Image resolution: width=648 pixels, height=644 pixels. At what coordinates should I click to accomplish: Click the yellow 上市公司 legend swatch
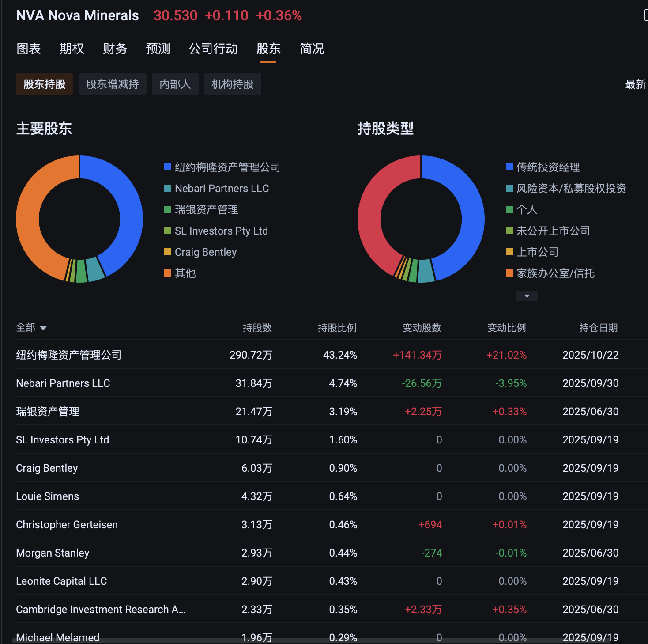509,252
